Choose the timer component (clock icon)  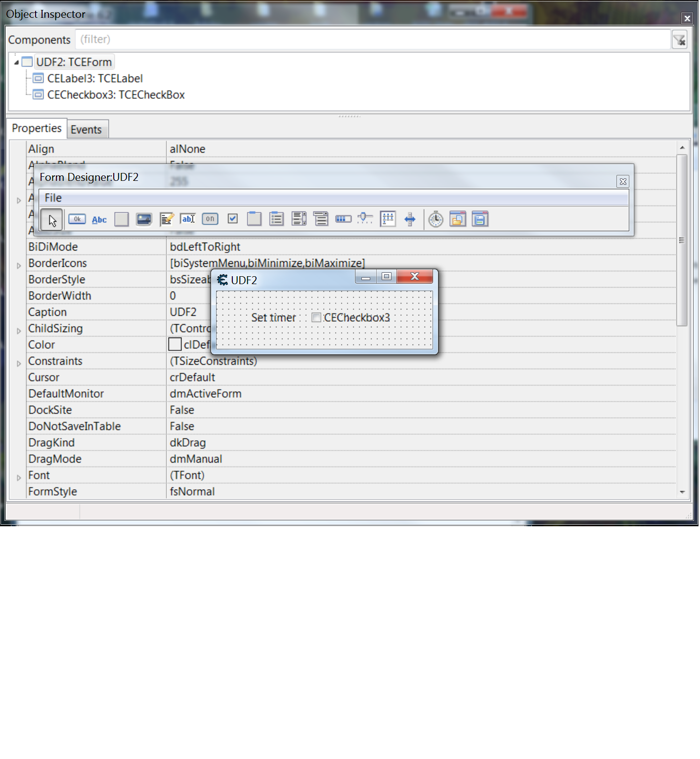click(435, 219)
